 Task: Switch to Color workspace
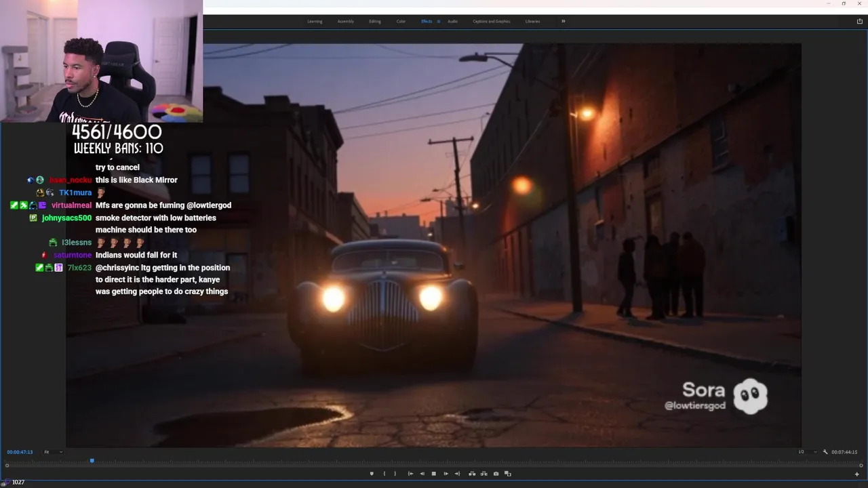401,22
